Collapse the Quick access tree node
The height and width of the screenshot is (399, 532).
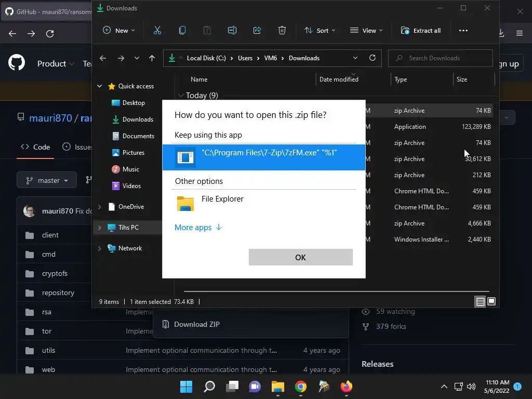(x=99, y=86)
